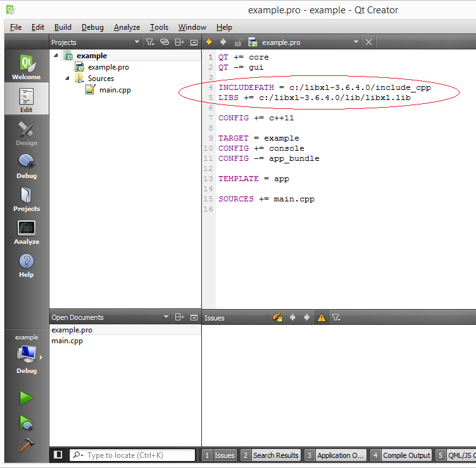Click the Type to locate field

pos(132,455)
